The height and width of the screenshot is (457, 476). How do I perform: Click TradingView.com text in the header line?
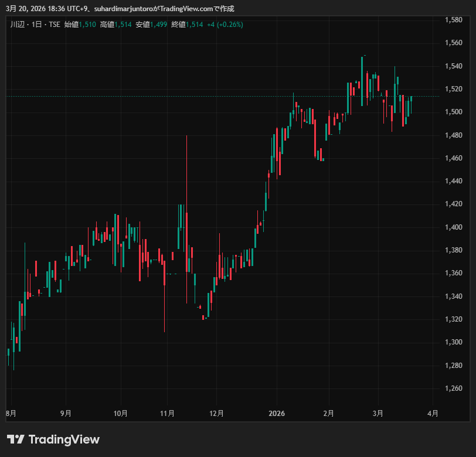pyautogui.click(x=186, y=9)
